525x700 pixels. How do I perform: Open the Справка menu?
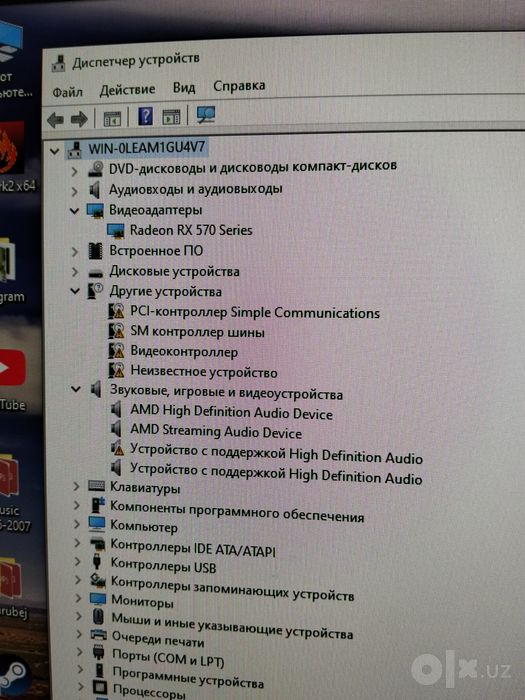tap(239, 86)
